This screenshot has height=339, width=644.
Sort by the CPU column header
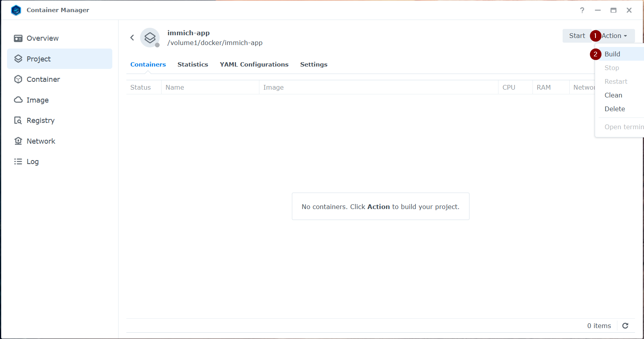coord(516,87)
